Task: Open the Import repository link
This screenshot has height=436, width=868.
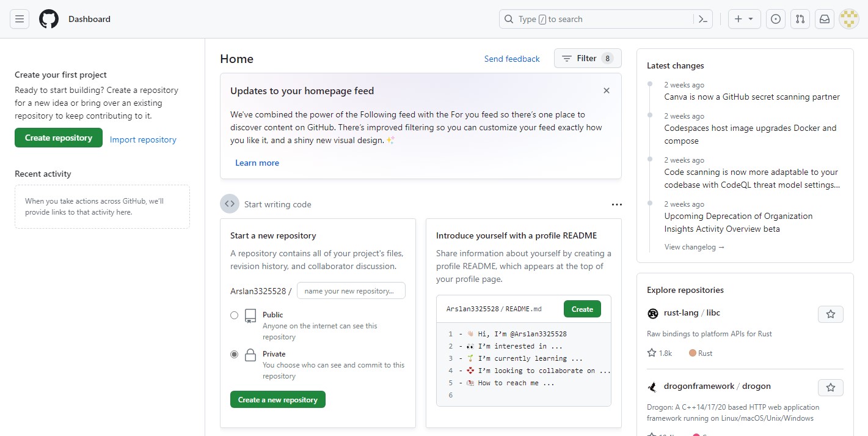Action: (x=143, y=139)
